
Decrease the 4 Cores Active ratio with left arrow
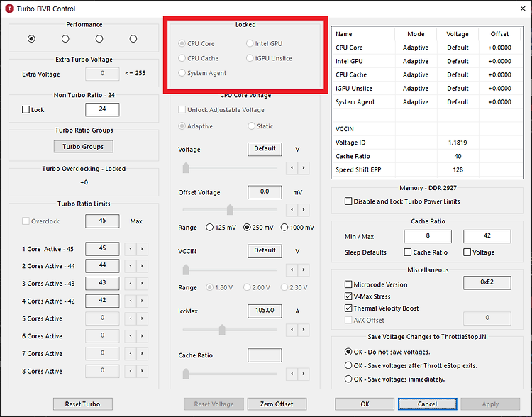point(131,301)
